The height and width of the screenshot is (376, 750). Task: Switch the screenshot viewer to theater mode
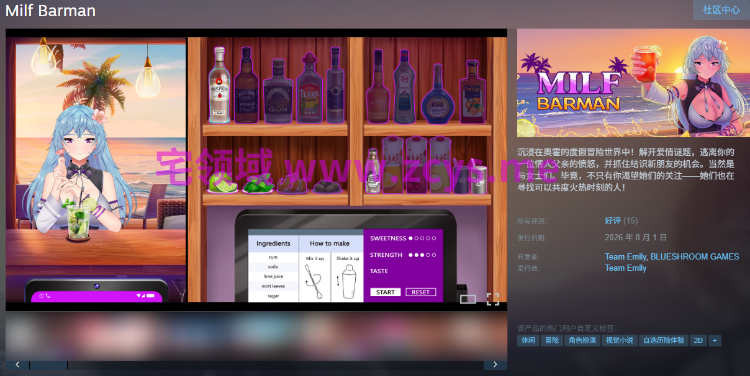tap(468, 299)
